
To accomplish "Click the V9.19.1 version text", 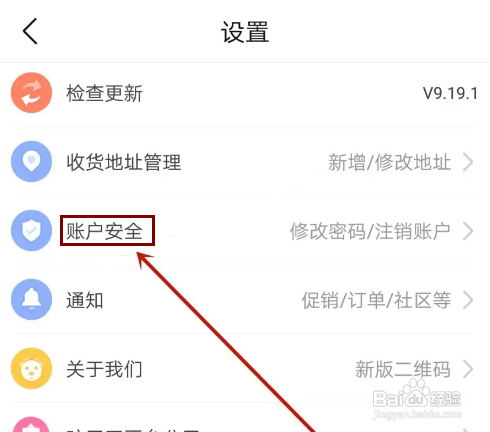I will (450, 93).
